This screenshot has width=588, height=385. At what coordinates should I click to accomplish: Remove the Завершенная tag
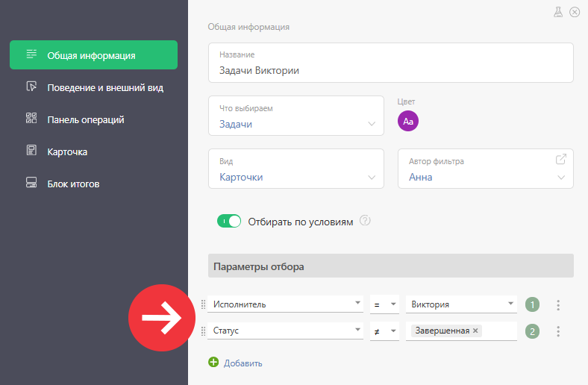point(475,331)
